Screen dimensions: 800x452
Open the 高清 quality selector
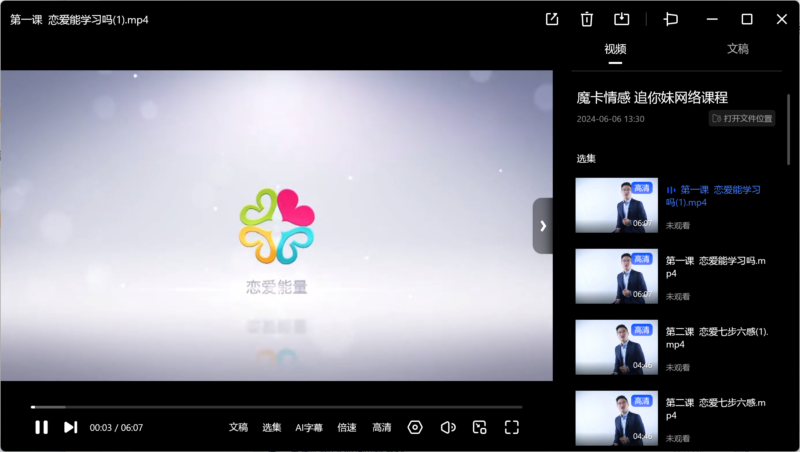tap(382, 427)
